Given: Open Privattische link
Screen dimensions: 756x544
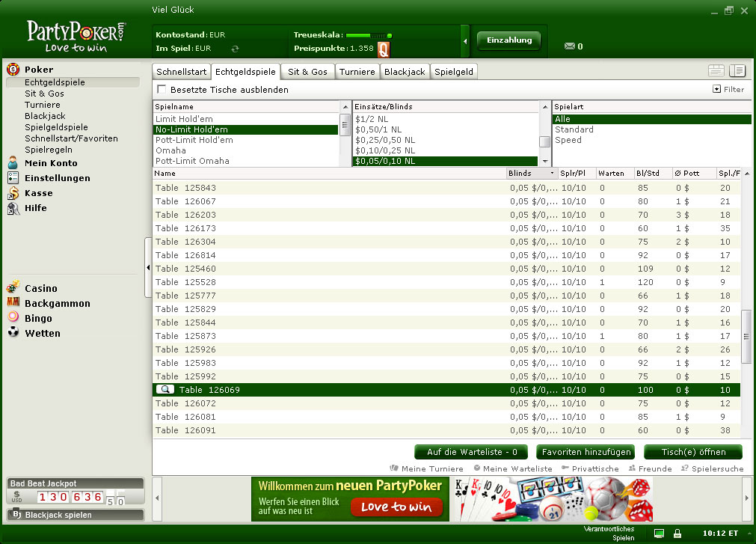Looking at the screenshot, I should [x=590, y=468].
